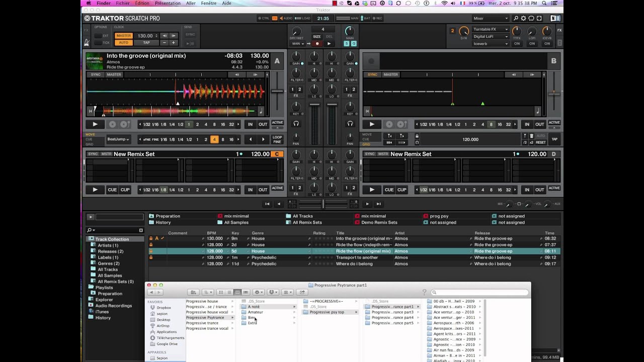This screenshot has width=644, height=362.
Task: Toggle SYNC on Deck B
Action: coord(372,74)
